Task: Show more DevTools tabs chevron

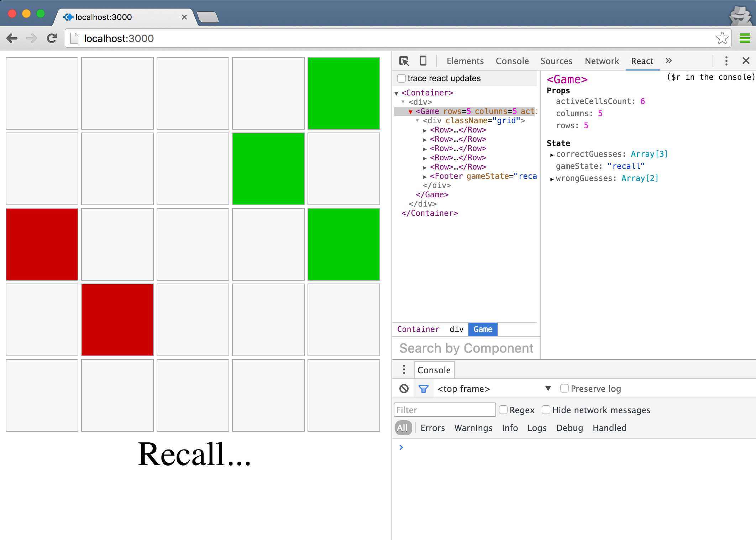Action: click(668, 61)
